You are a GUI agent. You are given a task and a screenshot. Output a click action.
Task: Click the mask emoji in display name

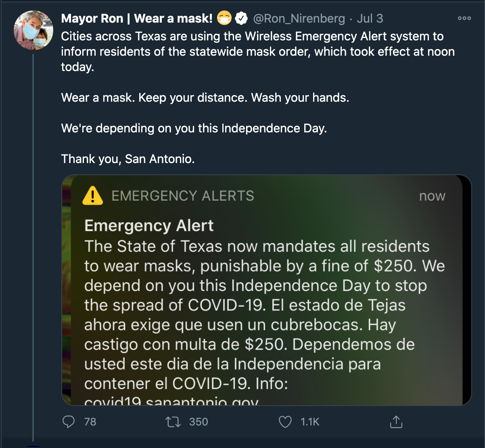[x=224, y=19]
